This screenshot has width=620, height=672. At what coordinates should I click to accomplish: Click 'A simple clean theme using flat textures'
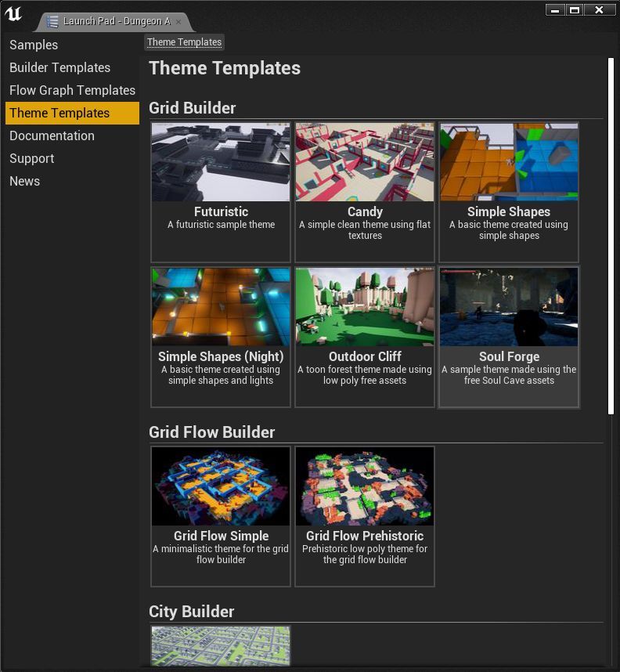(x=365, y=230)
